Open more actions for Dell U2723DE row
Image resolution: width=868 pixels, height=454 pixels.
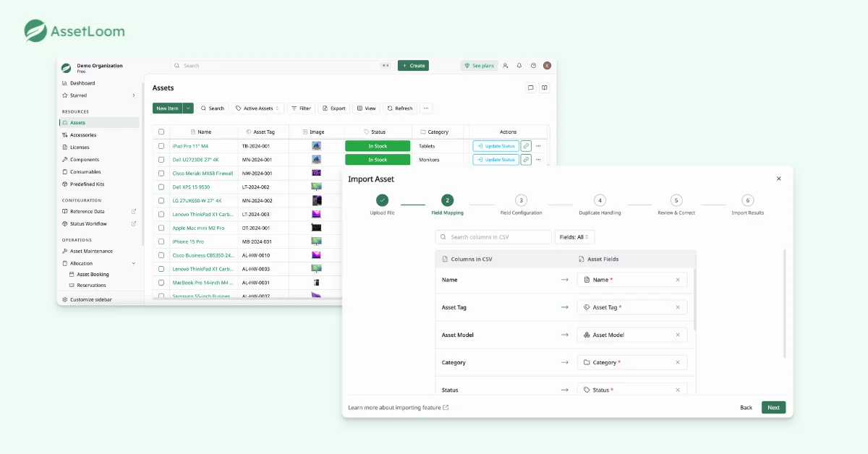click(x=538, y=160)
